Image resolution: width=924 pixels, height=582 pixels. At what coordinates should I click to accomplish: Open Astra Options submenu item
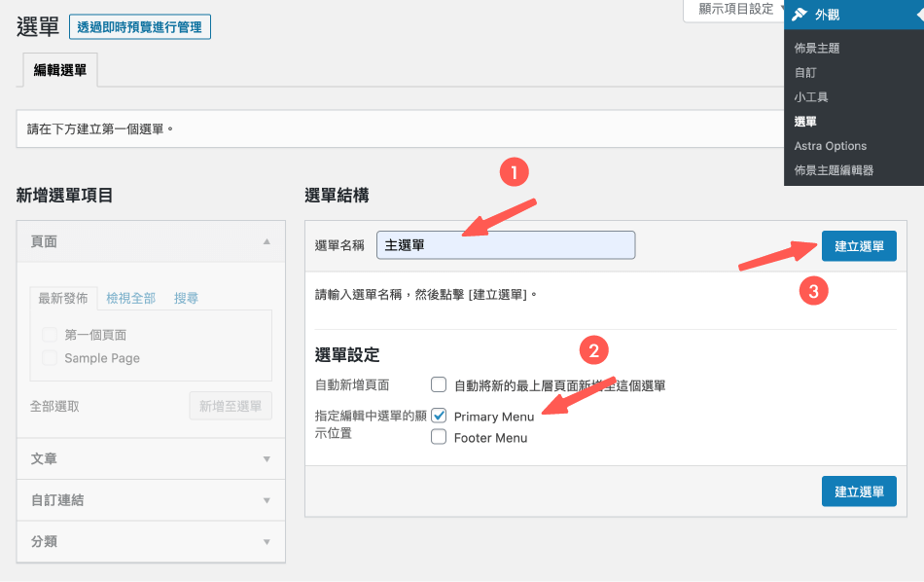[831, 146]
